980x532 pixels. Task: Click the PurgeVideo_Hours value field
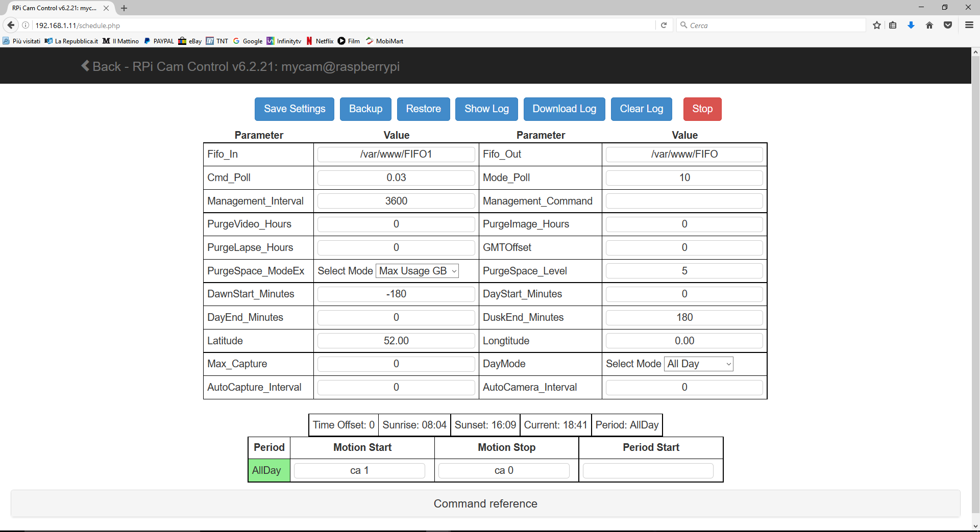click(x=396, y=224)
